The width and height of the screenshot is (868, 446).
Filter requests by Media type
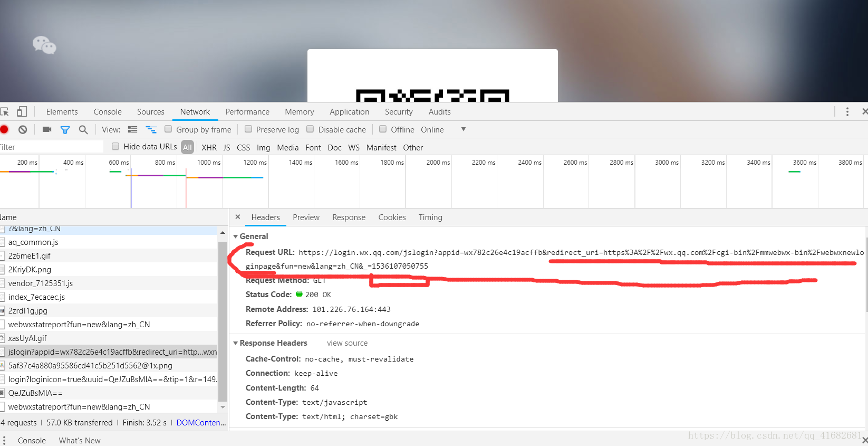pos(288,148)
